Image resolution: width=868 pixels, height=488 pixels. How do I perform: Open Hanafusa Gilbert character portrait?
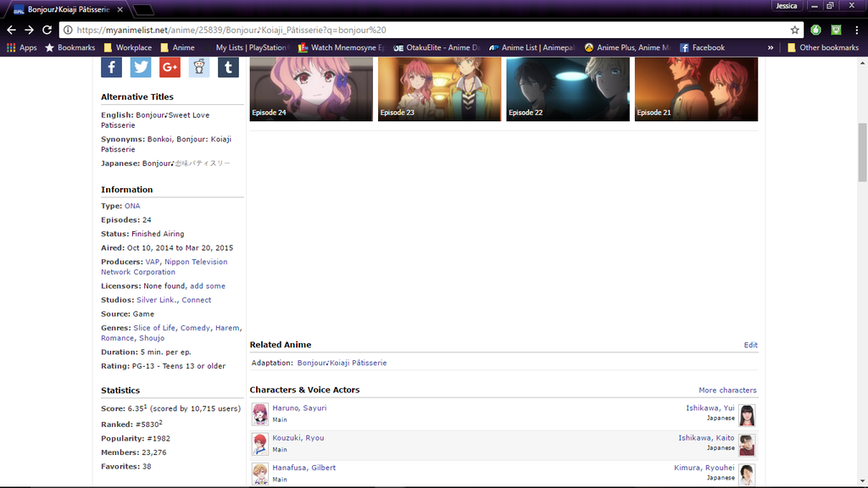tap(260, 474)
